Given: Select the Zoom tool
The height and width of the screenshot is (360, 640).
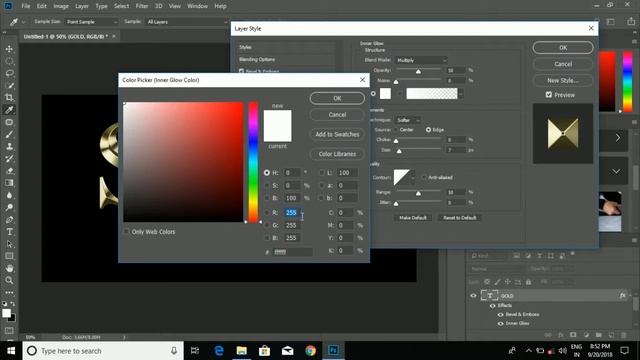Looking at the screenshot, I should coord(9,280).
